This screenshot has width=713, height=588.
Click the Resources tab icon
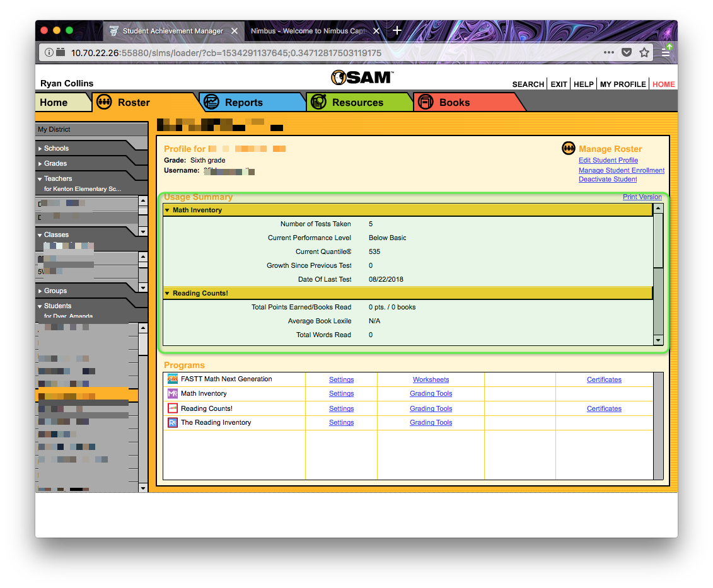coord(319,102)
